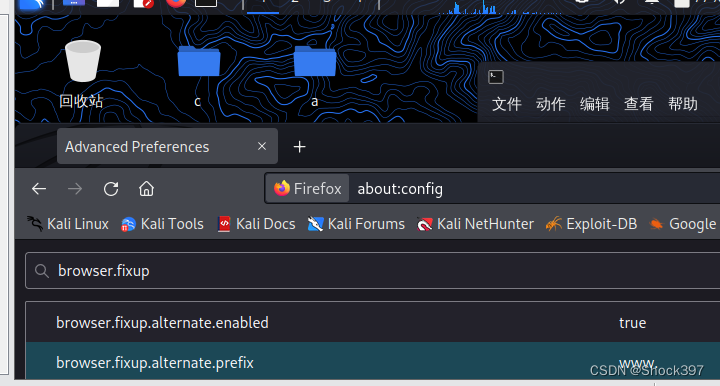Open the Kali Tools bookmark
The image size is (720, 386).
(162, 224)
